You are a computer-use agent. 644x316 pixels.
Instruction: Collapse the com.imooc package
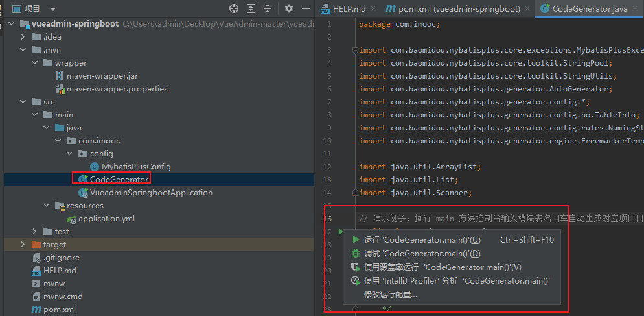(x=58, y=141)
